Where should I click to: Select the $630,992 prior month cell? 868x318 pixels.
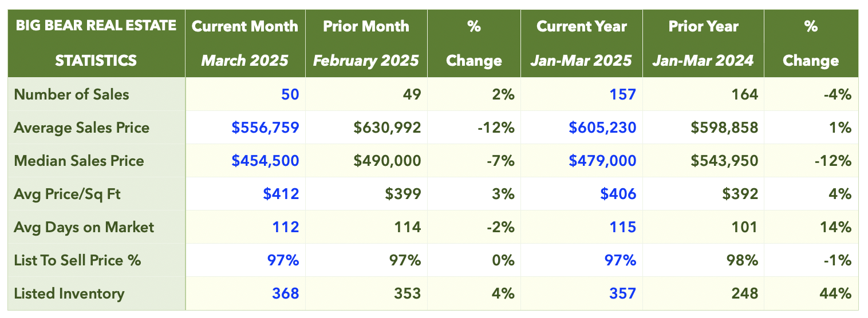(x=388, y=128)
